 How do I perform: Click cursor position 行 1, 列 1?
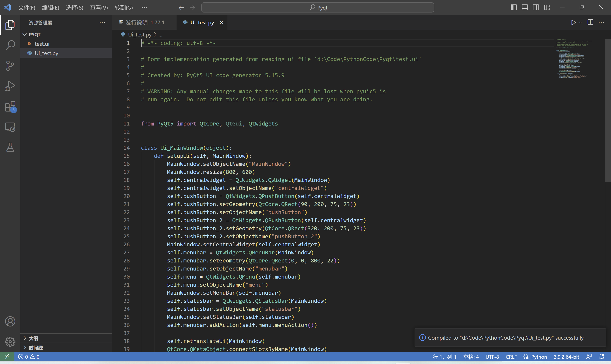[444, 357]
